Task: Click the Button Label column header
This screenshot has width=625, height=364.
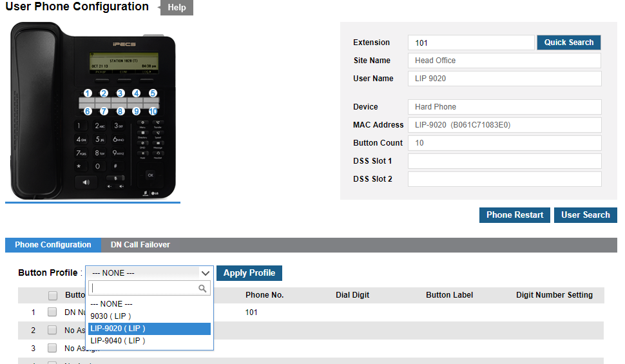Action: (449, 295)
